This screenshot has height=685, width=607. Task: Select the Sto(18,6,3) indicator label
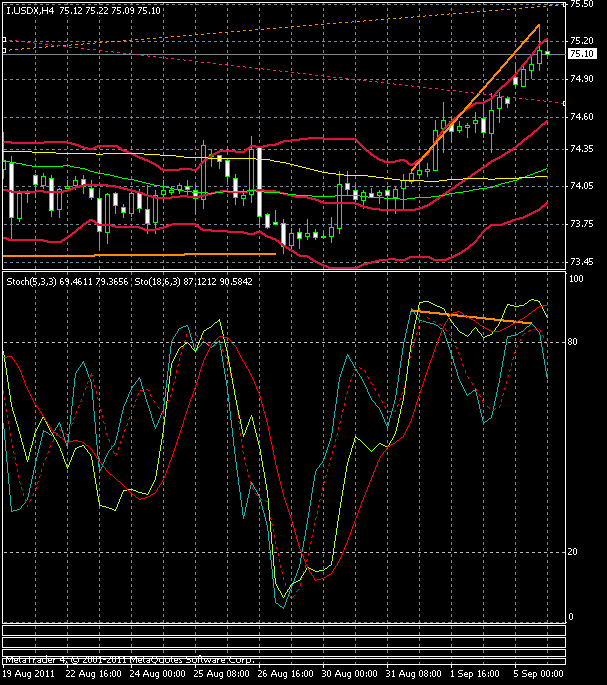158,282
